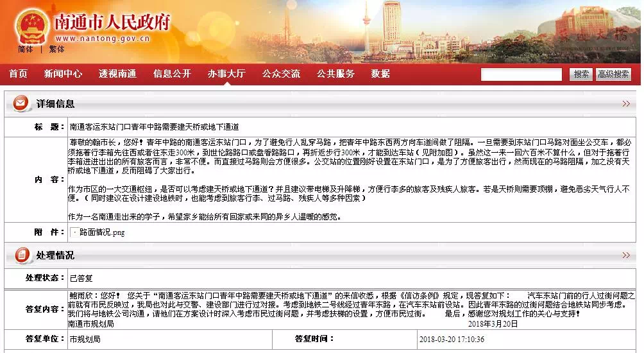The image size is (644, 353).
Task: Open the 透视南通 navigation item
Action: [117, 74]
